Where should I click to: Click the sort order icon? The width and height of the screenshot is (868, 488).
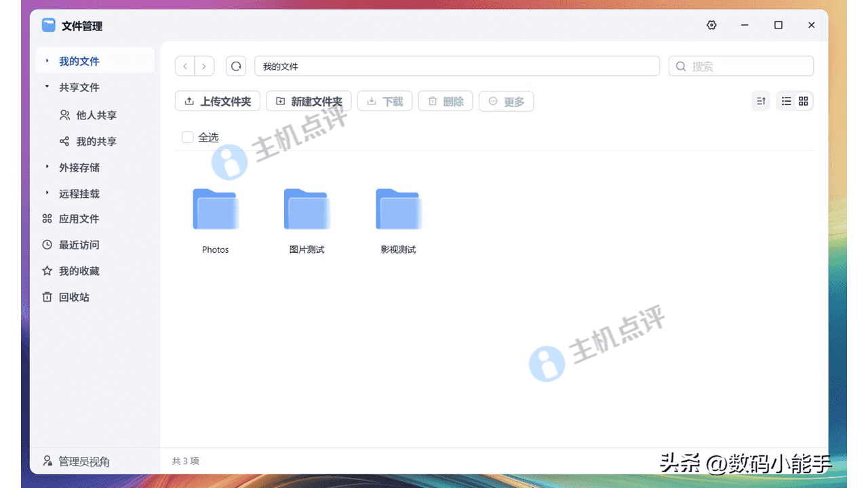[760, 100]
